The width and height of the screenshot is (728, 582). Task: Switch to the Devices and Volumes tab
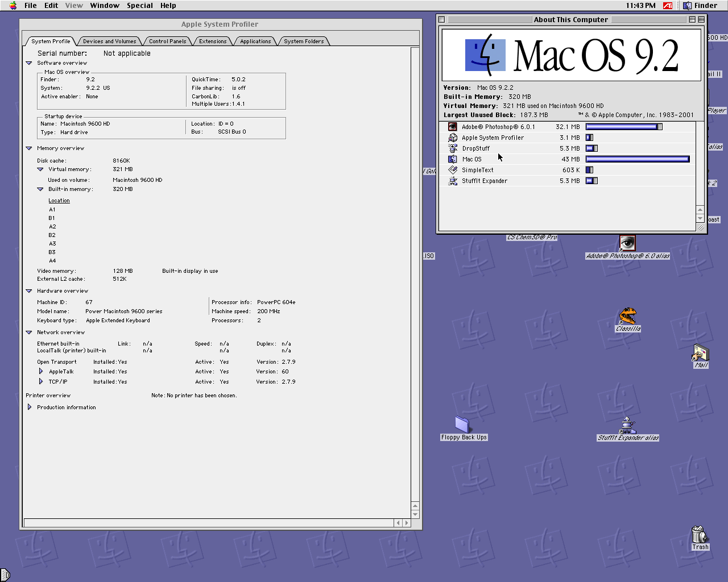[109, 41]
